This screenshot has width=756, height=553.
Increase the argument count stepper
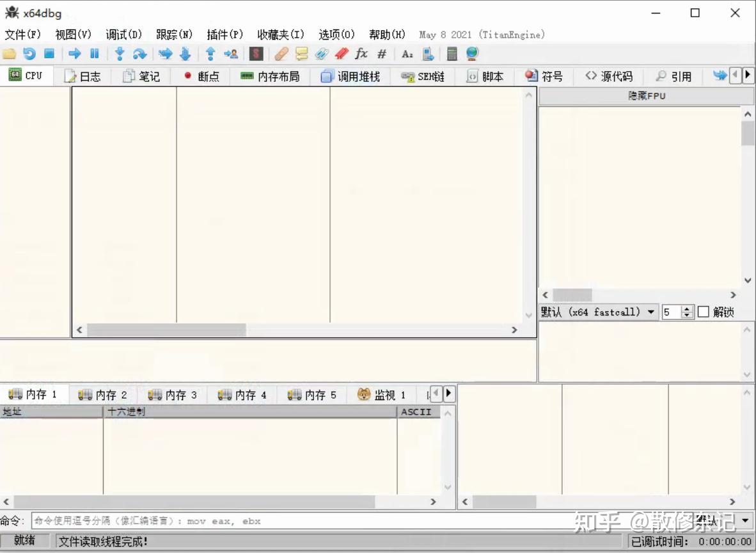click(687, 309)
